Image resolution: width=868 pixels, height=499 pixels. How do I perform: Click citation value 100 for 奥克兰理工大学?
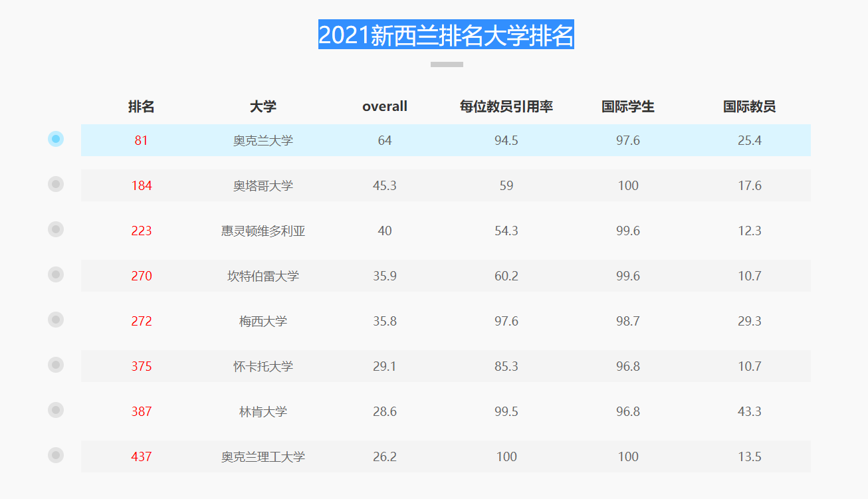click(506, 456)
